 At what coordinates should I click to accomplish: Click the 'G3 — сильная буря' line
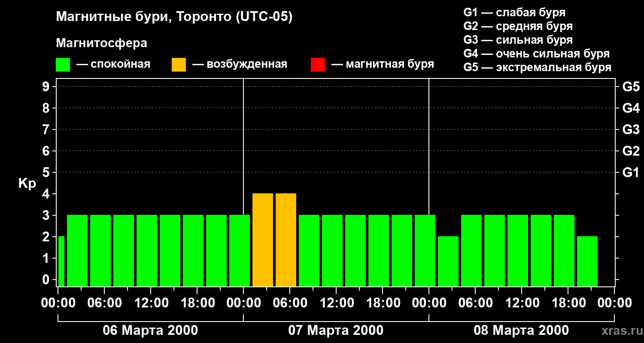518,40
